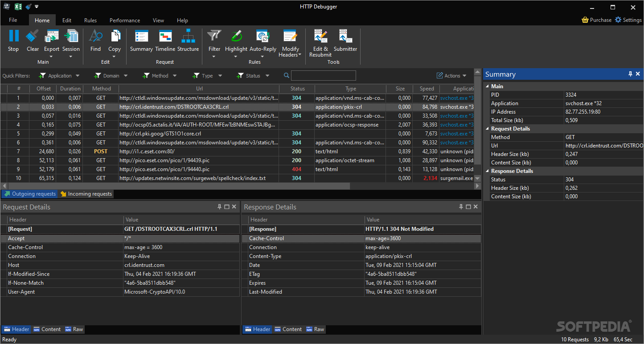The height and width of the screenshot is (344, 644).
Task: Launch the Edit & Resubmit tool
Action: [x=320, y=43]
